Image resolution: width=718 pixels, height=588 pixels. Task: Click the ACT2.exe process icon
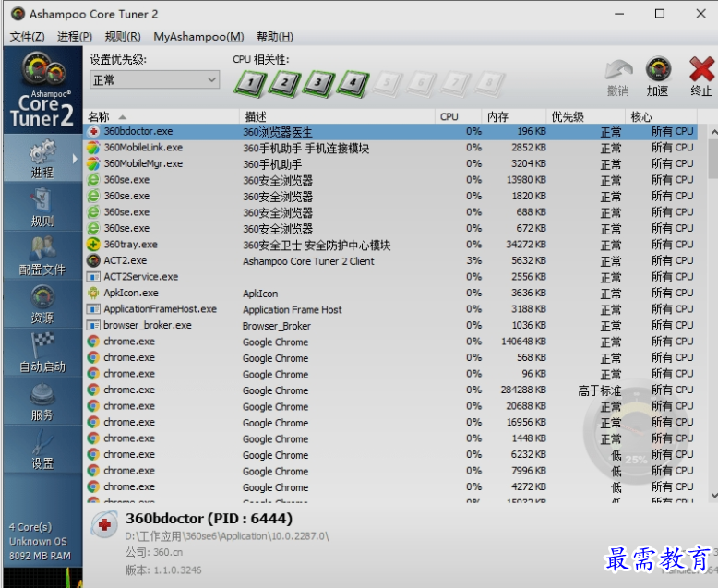(x=93, y=260)
